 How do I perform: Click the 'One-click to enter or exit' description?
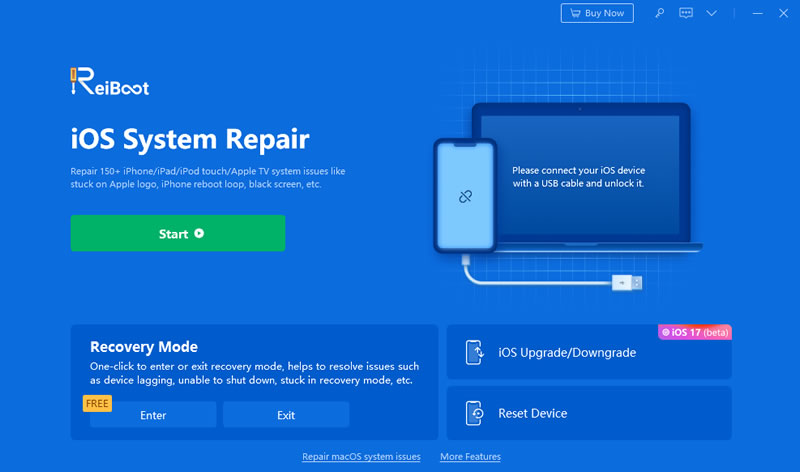[255, 373]
